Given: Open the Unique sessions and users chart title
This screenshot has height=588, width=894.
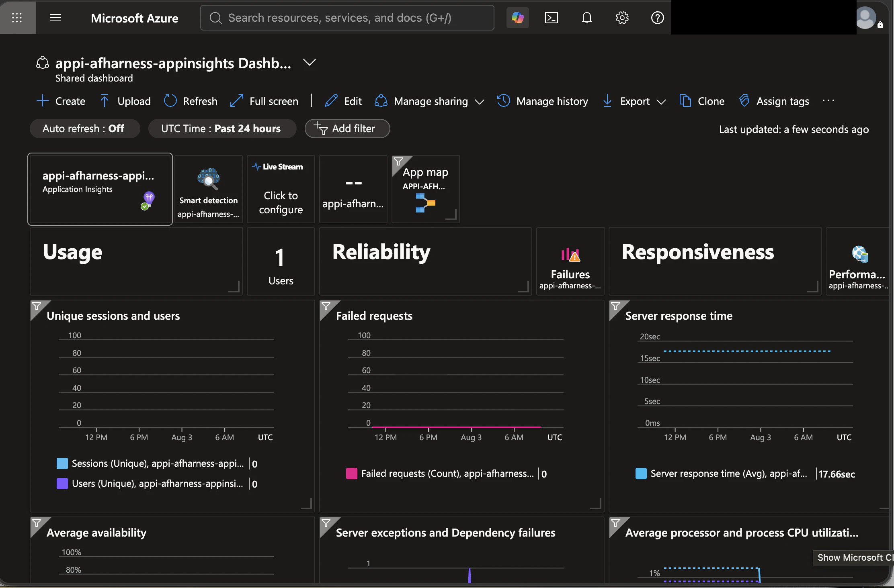Looking at the screenshot, I should click(113, 316).
